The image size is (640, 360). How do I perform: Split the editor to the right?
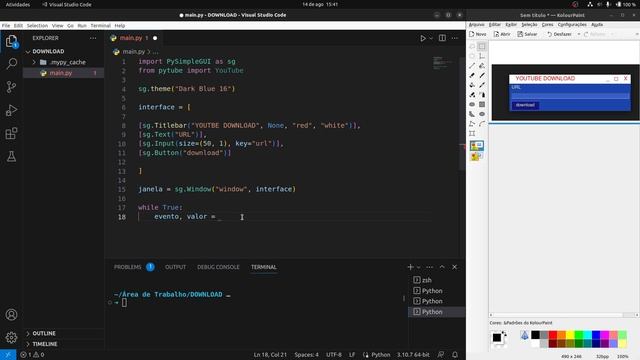(442, 38)
